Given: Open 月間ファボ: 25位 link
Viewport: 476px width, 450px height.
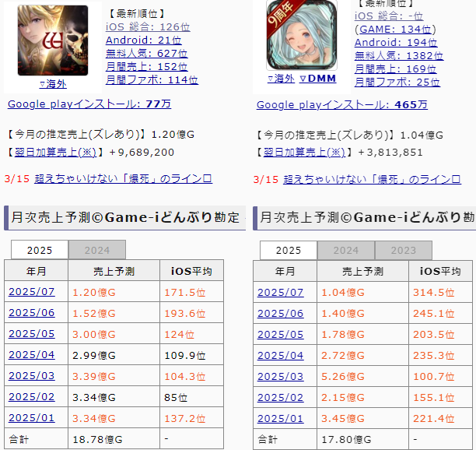Looking at the screenshot, I should 397,83.
